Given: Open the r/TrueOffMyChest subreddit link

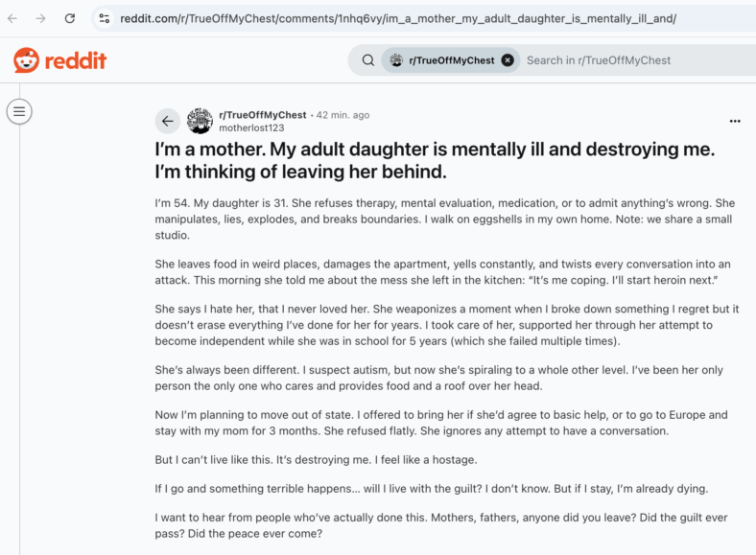Looking at the screenshot, I should point(262,115).
